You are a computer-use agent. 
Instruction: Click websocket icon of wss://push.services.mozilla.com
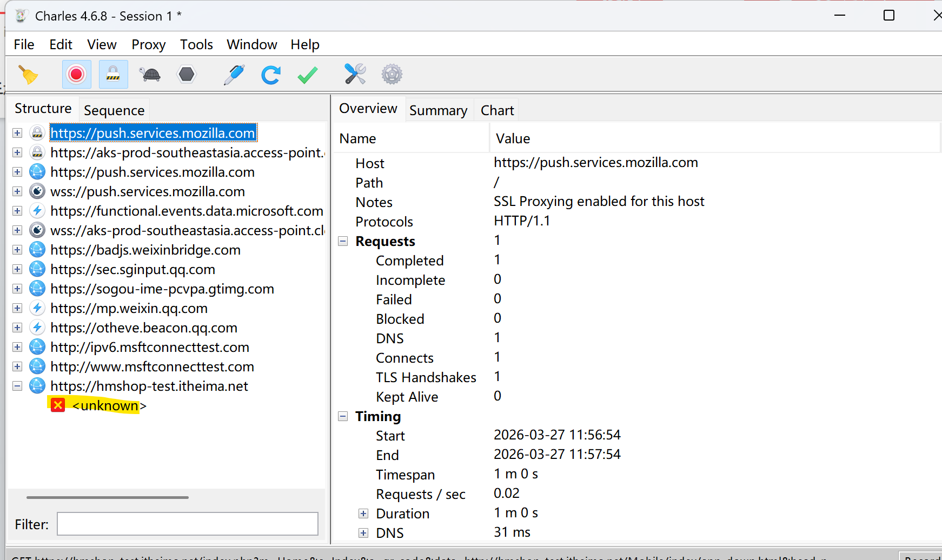[x=37, y=191]
